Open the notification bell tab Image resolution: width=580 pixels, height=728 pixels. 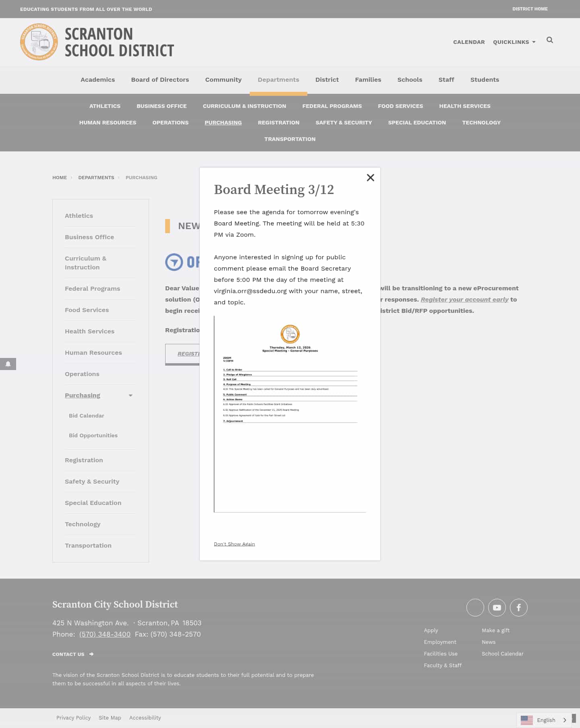[x=8, y=364]
